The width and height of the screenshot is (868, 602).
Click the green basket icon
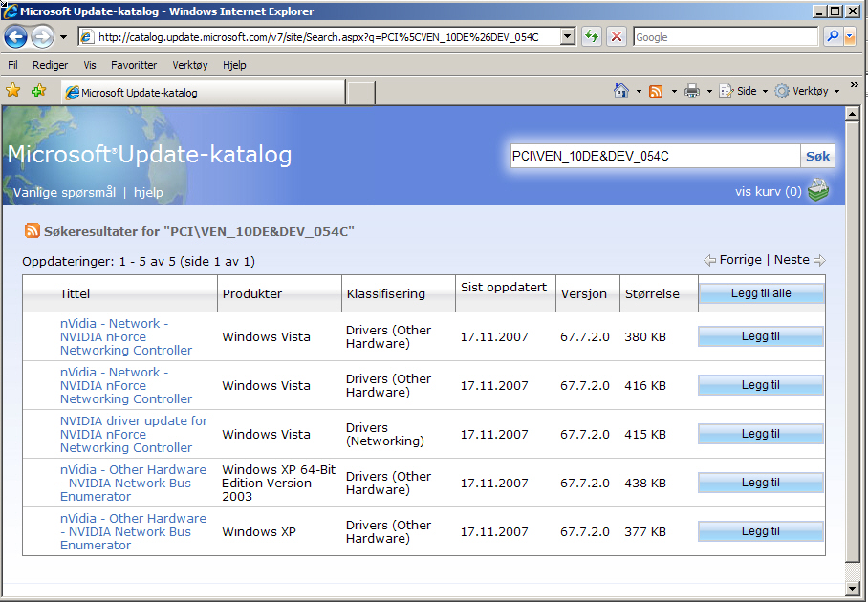point(818,190)
